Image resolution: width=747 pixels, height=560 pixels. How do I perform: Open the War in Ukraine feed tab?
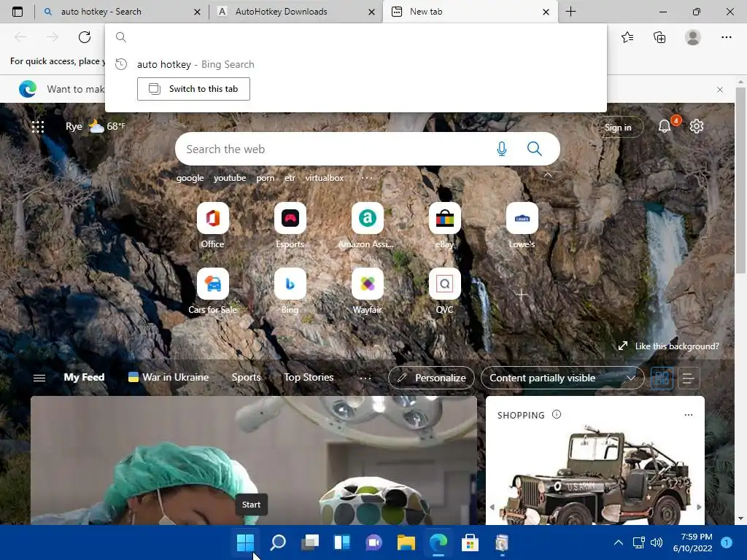[x=169, y=377]
